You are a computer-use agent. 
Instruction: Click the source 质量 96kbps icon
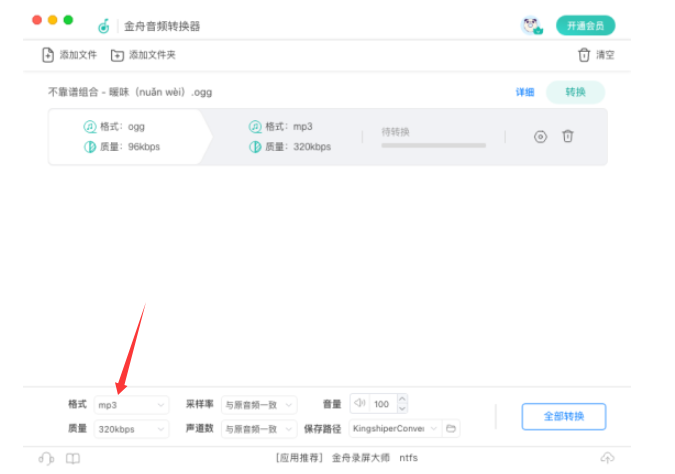pyautogui.click(x=90, y=147)
